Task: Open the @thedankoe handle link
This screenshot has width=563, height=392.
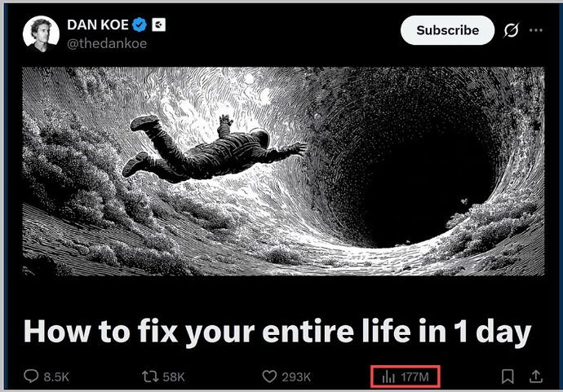Action: pyautogui.click(x=107, y=43)
